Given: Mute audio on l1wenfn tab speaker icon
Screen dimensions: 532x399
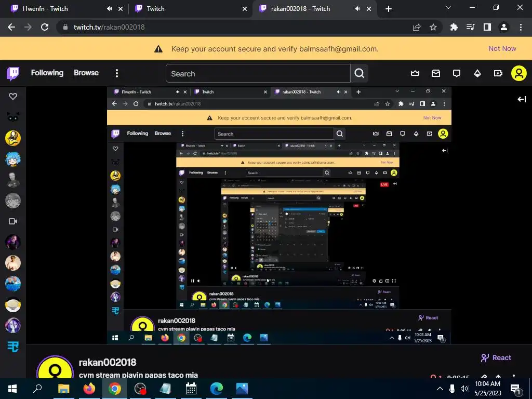Looking at the screenshot, I should (109, 9).
